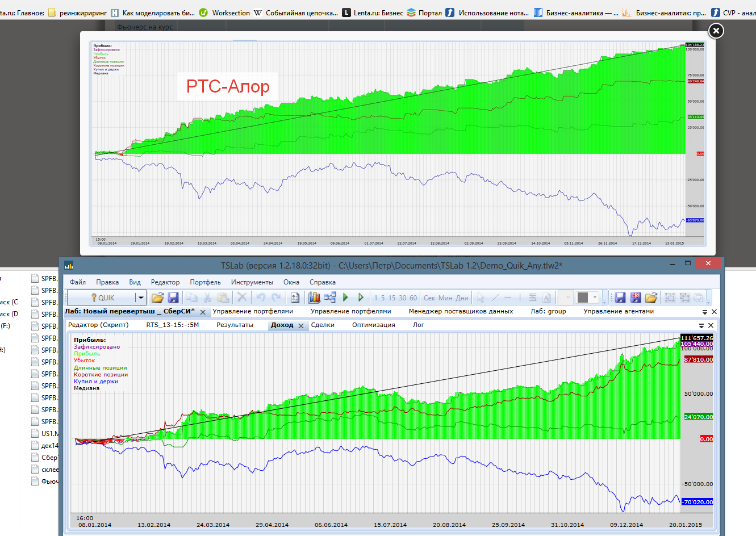The height and width of the screenshot is (536, 756).
Task: Select the text annotation tool icon
Action: coord(546,298)
